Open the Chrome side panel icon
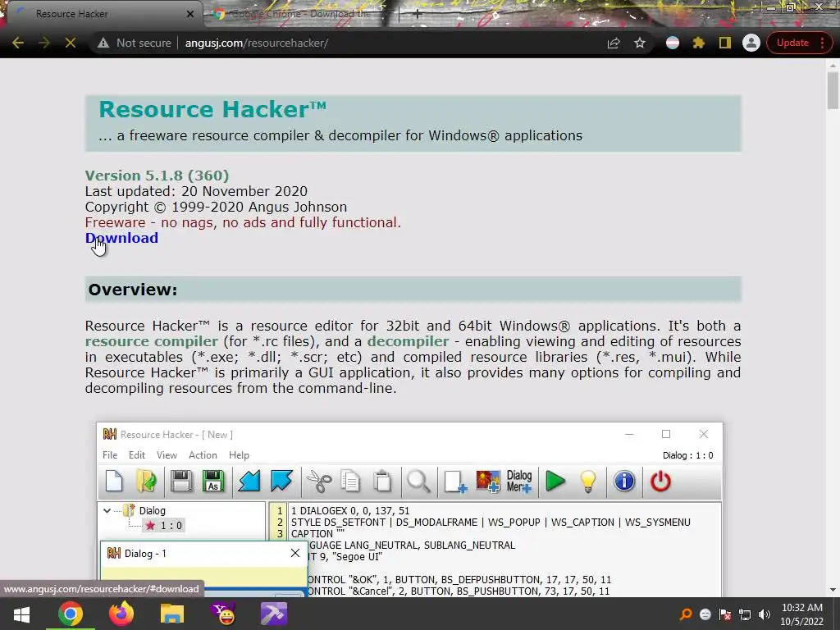 pos(725,43)
